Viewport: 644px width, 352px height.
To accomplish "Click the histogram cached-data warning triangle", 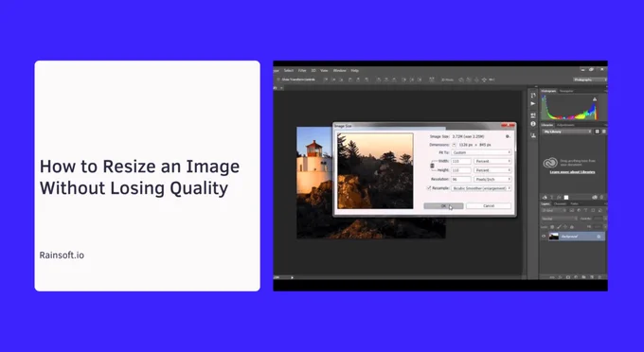I will (x=595, y=99).
